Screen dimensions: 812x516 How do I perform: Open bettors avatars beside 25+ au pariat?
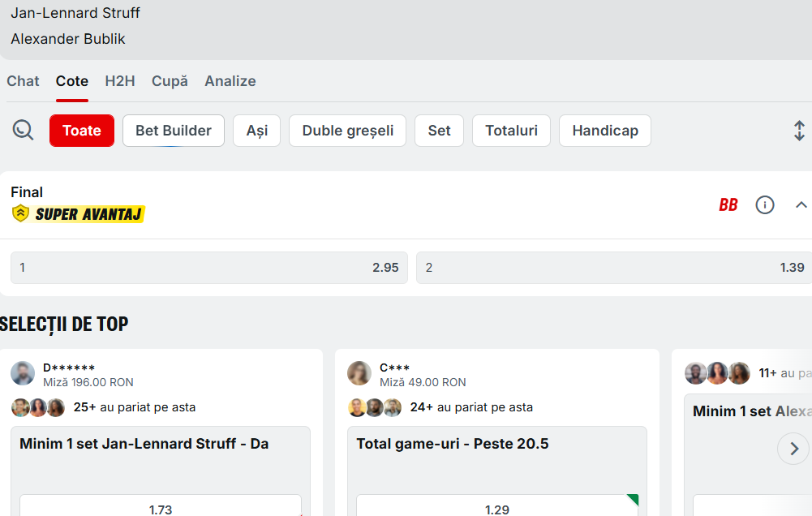coord(38,408)
